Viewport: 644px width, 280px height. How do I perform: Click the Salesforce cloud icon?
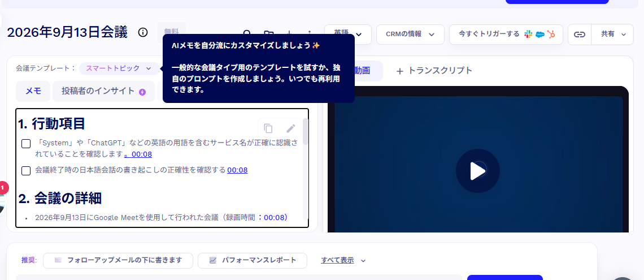click(x=539, y=35)
